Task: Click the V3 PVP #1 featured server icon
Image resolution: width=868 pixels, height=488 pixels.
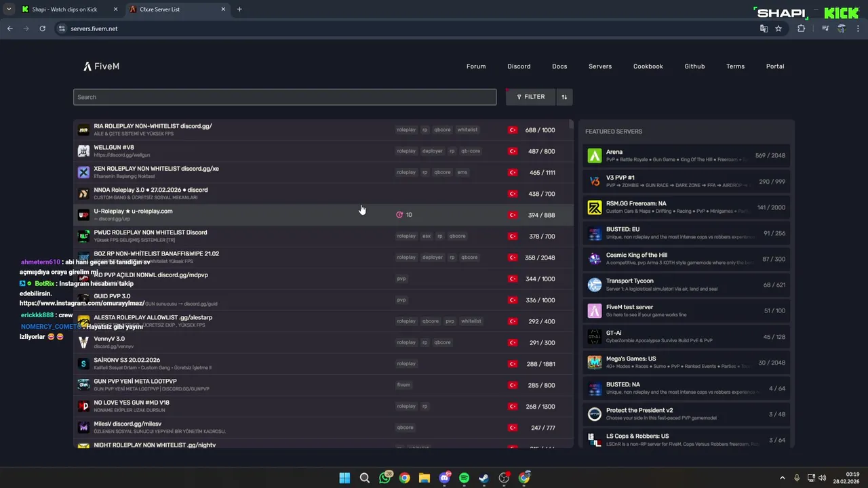Action: (x=595, y=182)
